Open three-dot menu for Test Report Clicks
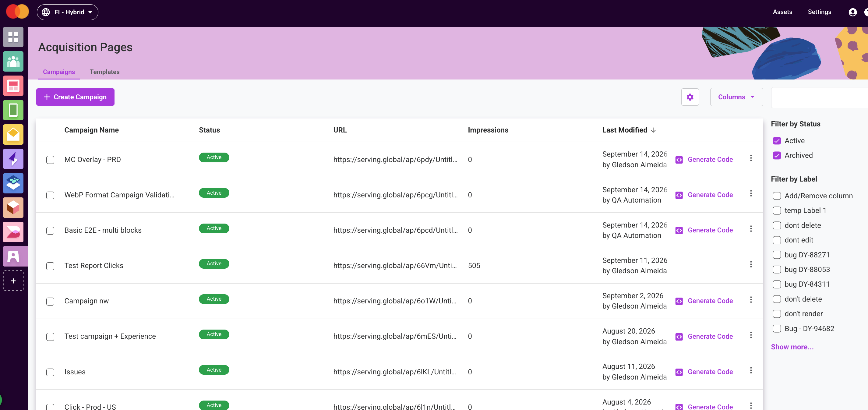The image size is (868, 410). point(751,264)
